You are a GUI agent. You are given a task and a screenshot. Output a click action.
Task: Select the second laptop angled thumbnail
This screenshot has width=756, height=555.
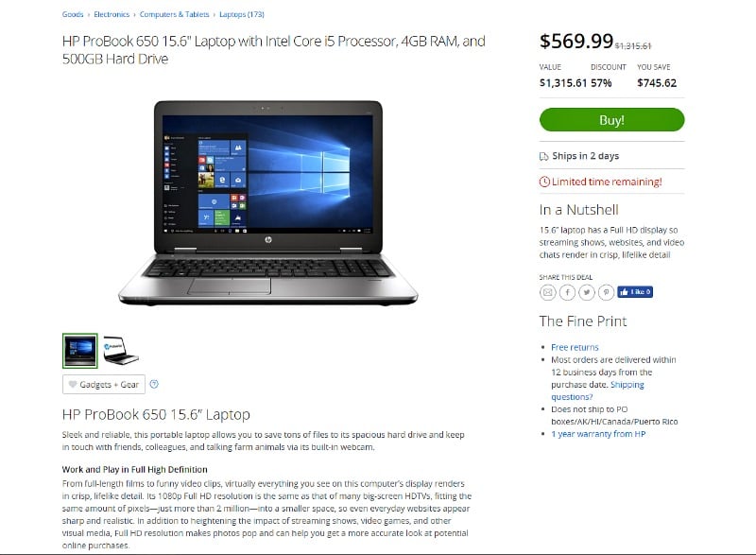121,351
